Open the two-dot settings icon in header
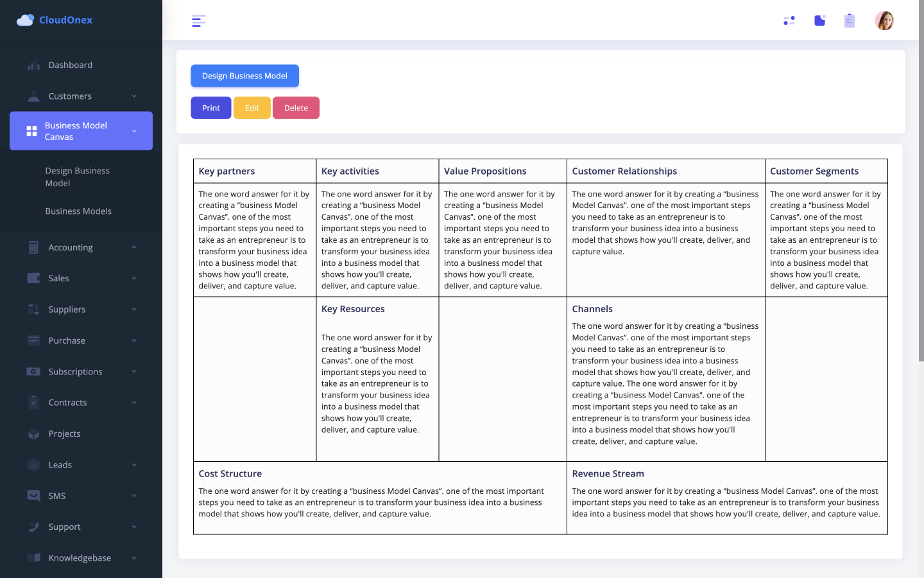Screen dimensions: 924x578 pyautogui.click(x=789, y=21)
